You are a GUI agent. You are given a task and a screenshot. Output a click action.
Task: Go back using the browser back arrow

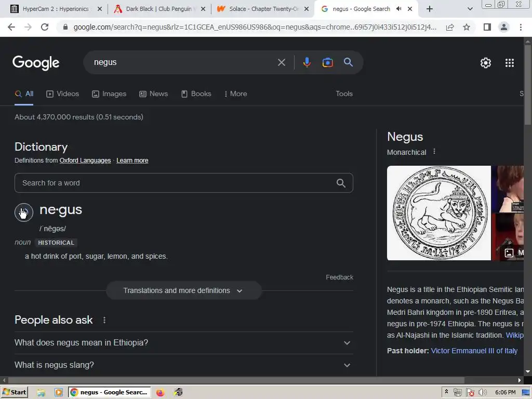click(11, 27)
